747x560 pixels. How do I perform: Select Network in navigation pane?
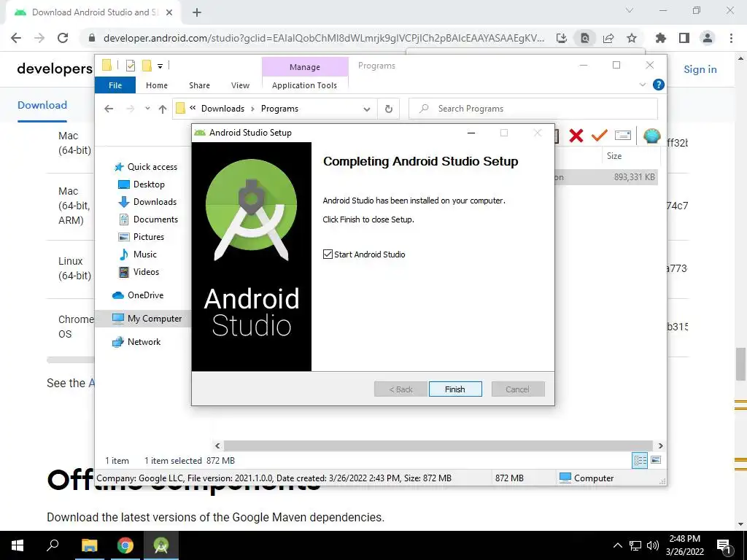tap(136, 342)
